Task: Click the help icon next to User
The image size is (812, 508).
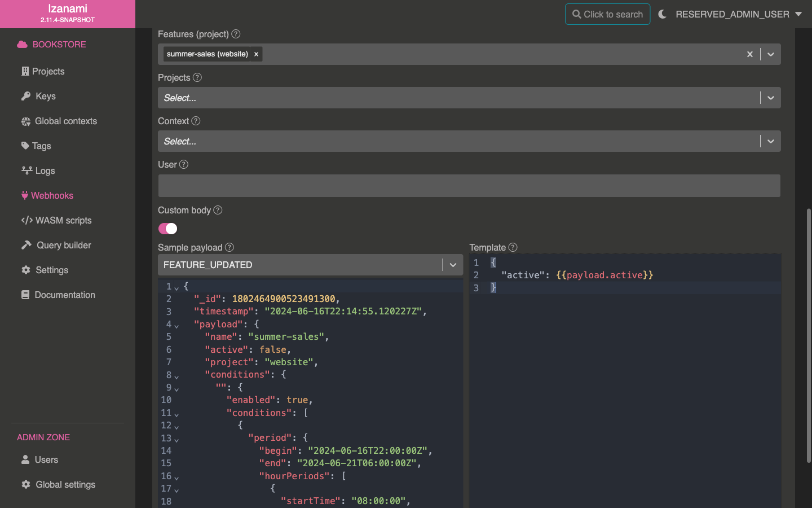Action: [184, 164]
